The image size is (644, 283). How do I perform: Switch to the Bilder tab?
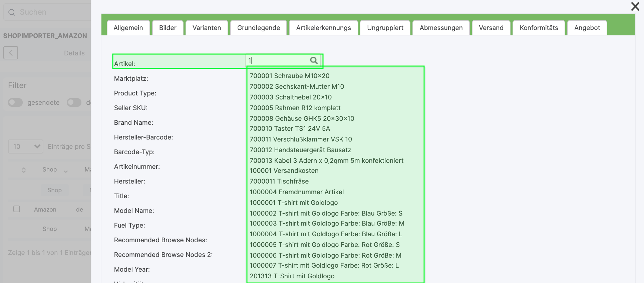(x=168, y=28)
